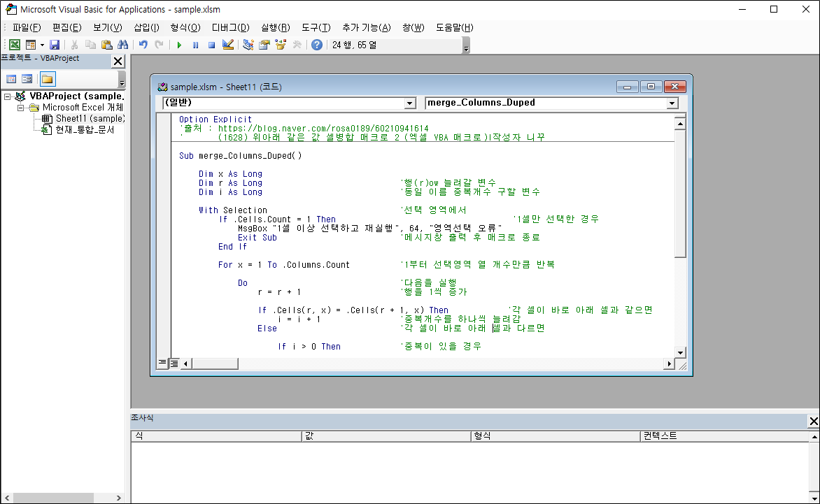Viewport: 820px width, 504px height.
Task: Click the View Object icon in project pane
Action: [27, 80]
